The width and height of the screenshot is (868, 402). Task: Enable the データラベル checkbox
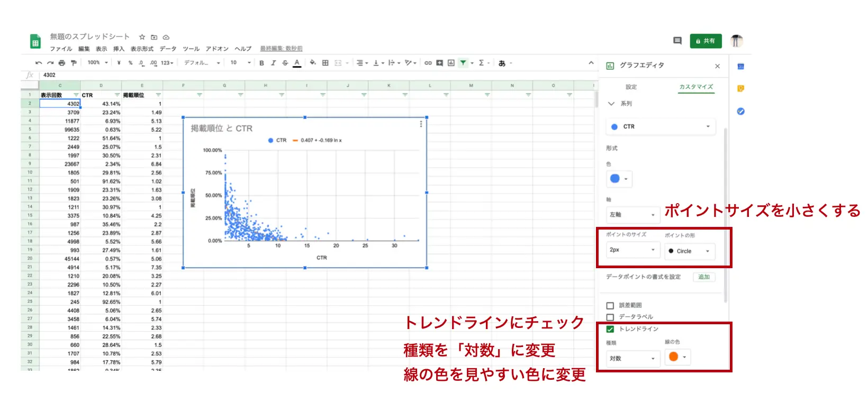[610, 317]
